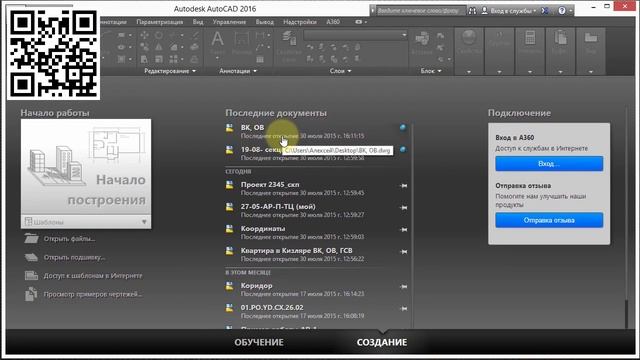This screenshot has width=640, height=360.
Task: Pin Квартира в Кизляре ВК, ОВ, ГСВ
Action: coord(403,252)
